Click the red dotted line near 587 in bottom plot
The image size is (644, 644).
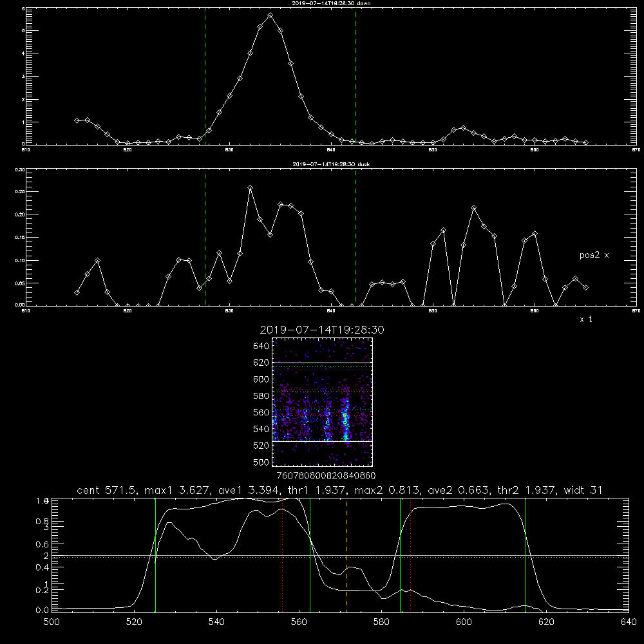coord(410,554)
